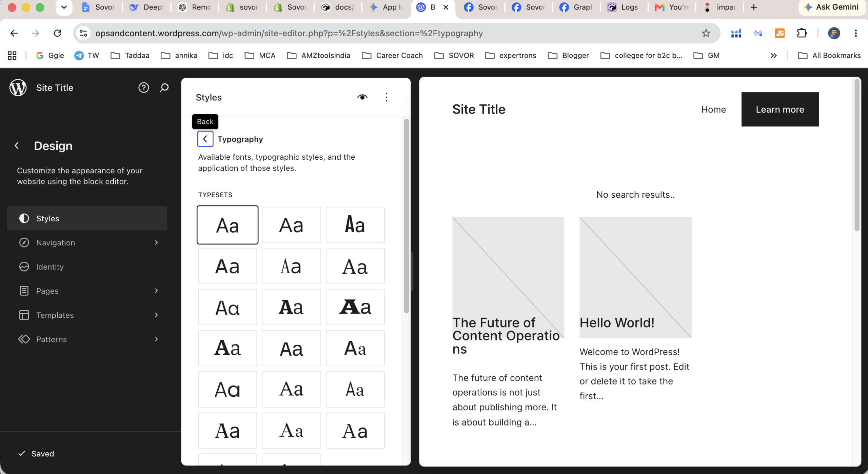Select the second typeset in row one
The width and height of the screenshot is (868, 474).
pos(291,225)
